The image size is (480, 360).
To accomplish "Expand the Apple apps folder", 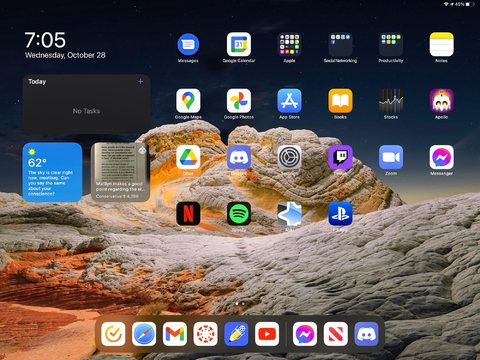I will pos(289,44).
